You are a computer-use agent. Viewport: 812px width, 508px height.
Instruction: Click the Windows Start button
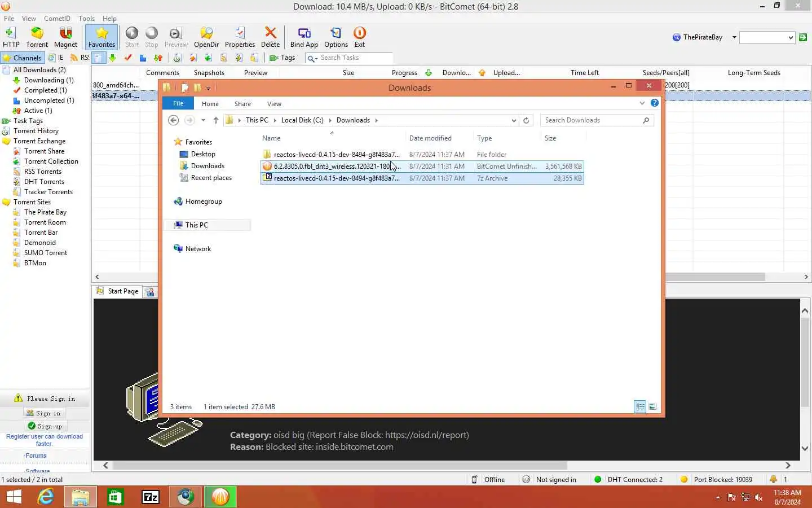[14, 497]
